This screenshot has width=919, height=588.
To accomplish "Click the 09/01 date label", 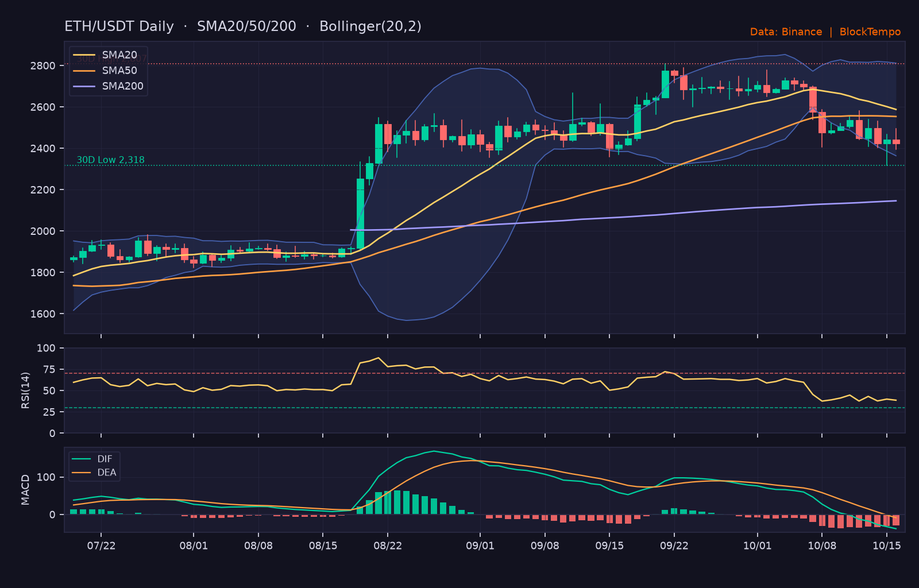I will click(480, 546).
